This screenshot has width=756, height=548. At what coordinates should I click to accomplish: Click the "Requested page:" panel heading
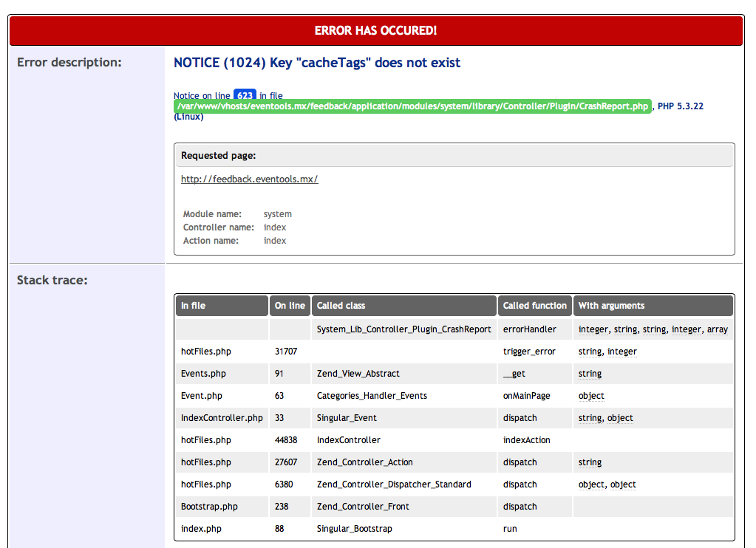click(218, 156)
